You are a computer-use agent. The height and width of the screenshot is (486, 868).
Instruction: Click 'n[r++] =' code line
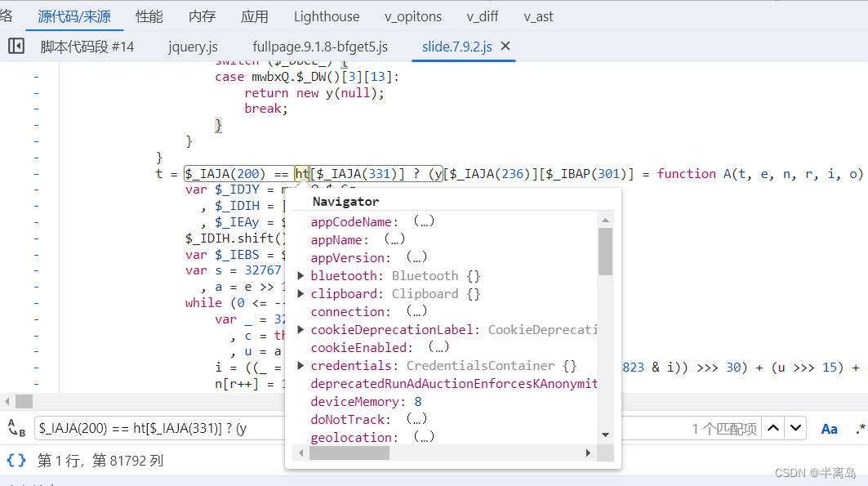tap(244, 384)
